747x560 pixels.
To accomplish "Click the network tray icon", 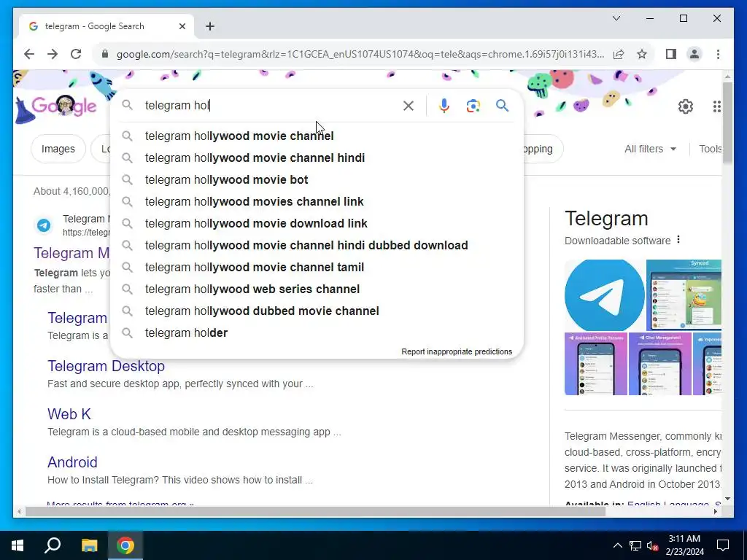I will (x=635, y=545).
